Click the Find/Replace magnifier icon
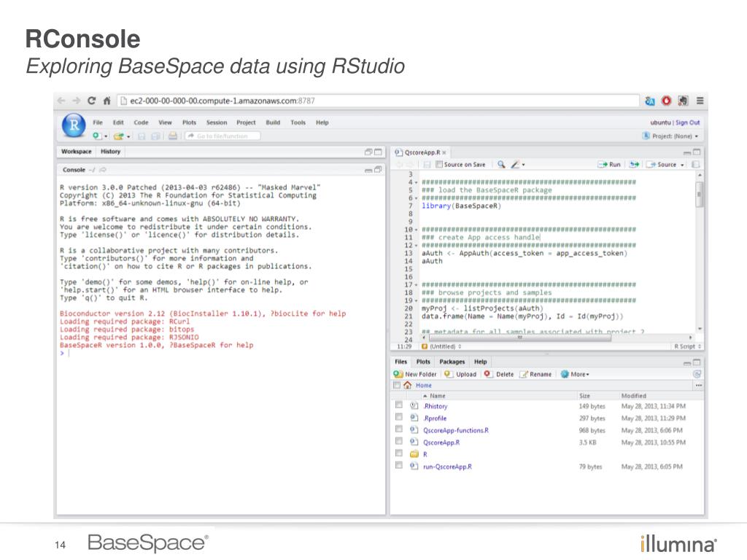 tap(501, 164)
